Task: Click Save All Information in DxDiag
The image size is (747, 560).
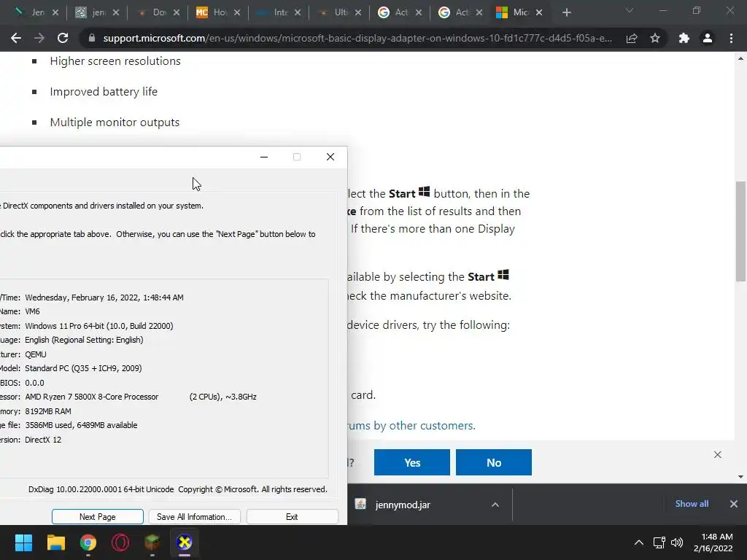Action: pyautogui.click(x=194, y=517)
